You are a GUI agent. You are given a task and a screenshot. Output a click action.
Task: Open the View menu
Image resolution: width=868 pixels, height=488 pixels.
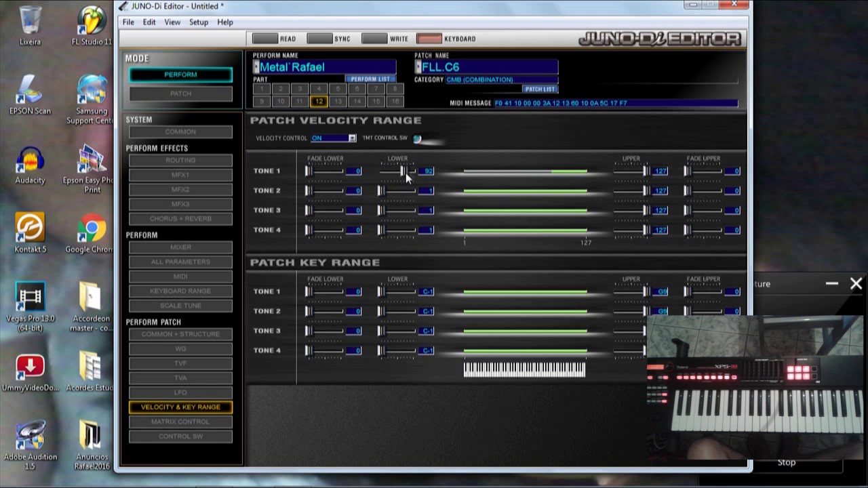[x=172, y=22]
